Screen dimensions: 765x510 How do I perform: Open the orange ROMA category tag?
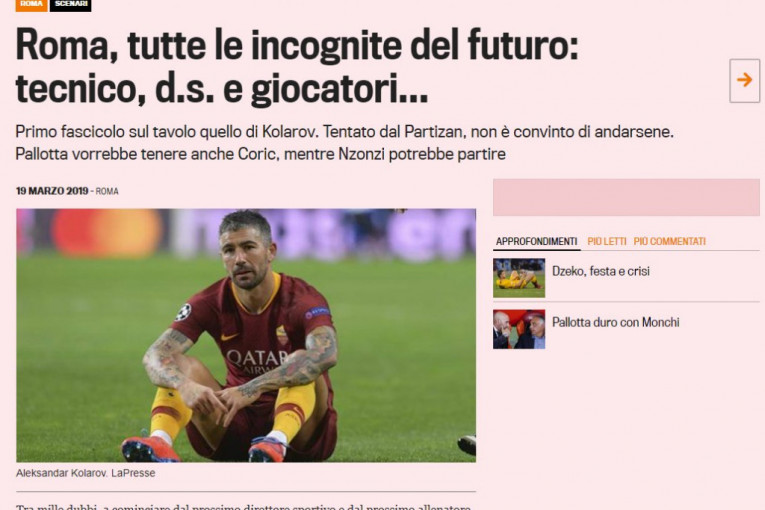pos(31,4)
